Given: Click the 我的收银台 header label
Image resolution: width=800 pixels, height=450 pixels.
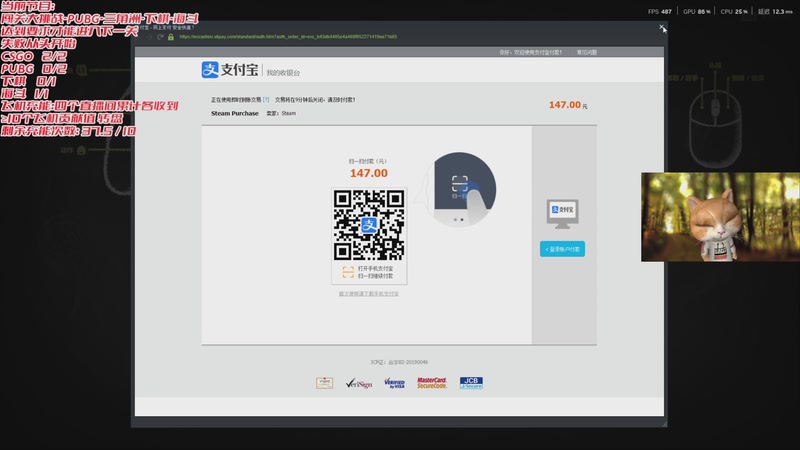Looking at the screenshot, I should (x=283, y=73).
